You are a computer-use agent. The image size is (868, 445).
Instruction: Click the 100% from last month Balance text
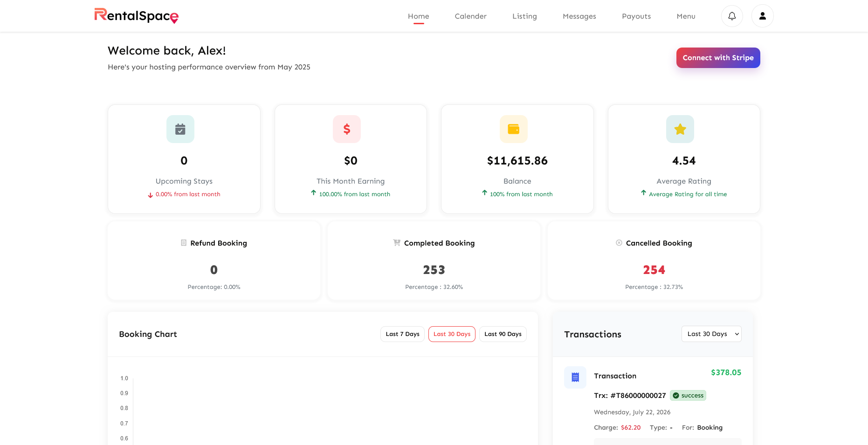[521, 194]
